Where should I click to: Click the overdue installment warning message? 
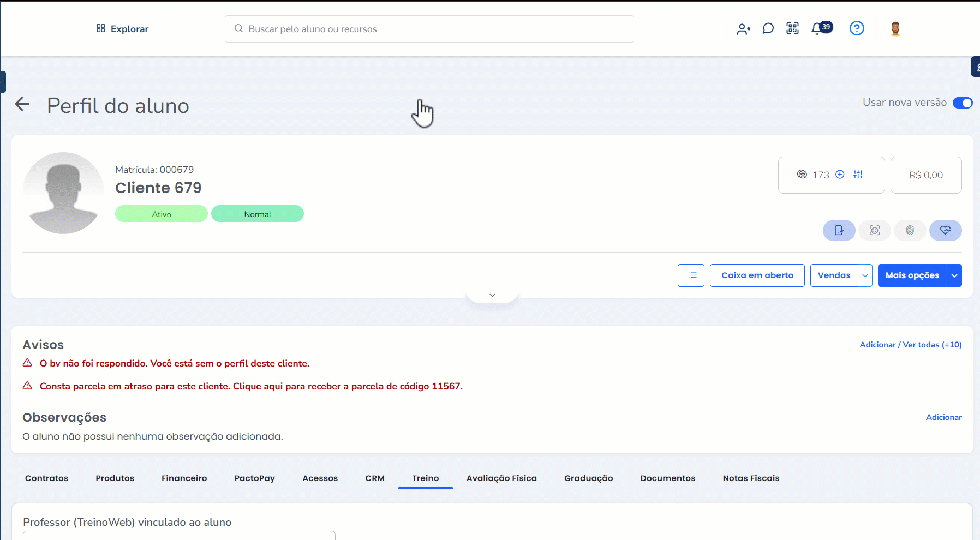coord(251,386)
